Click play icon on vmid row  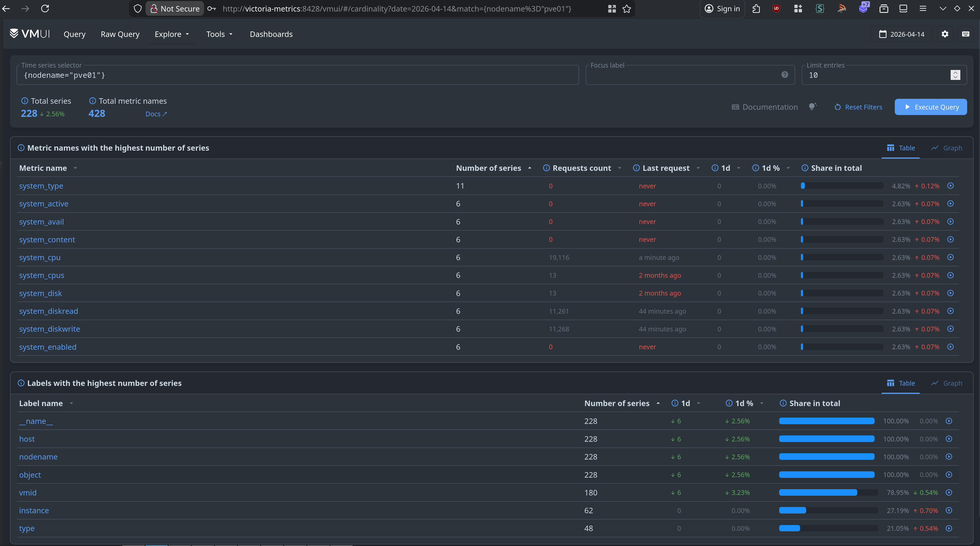pos(949,492)
